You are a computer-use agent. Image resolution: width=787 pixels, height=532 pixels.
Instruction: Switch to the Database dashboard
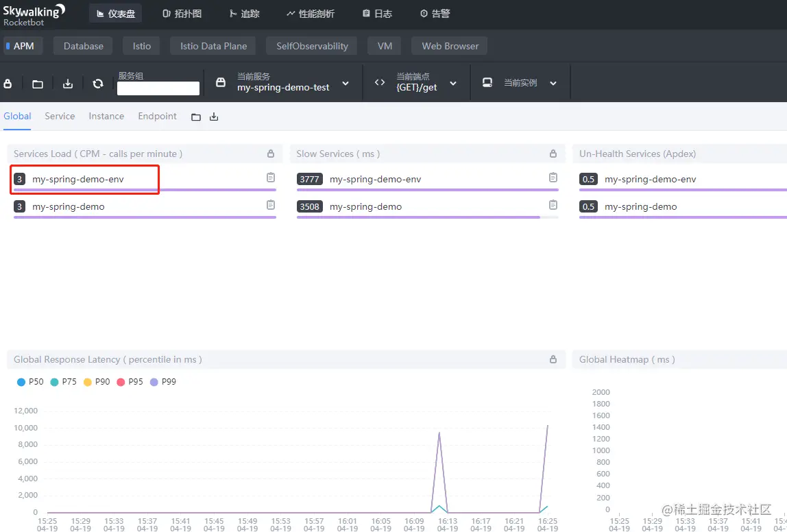pyautogui.click(x=84, y=46)
